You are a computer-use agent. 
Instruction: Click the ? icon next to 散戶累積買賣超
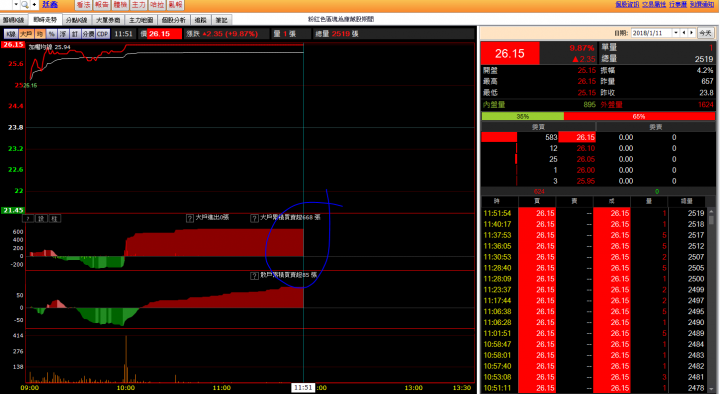click(x=254, y=276)
